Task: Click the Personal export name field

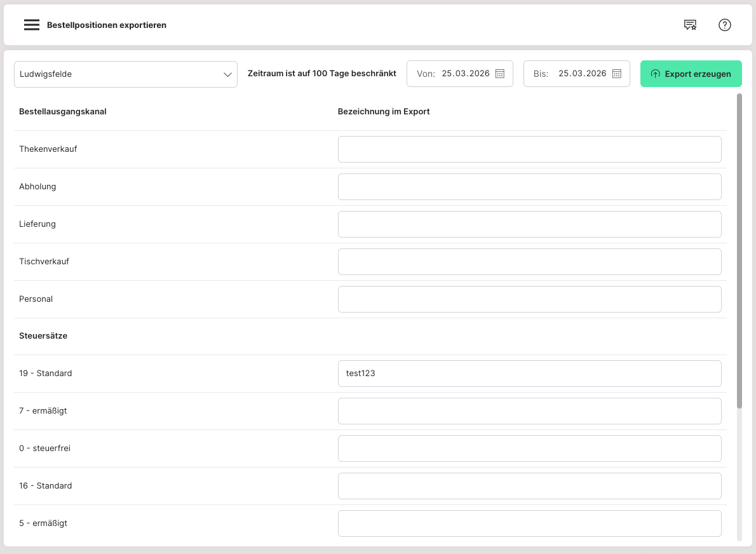Action: coord(529,299)
